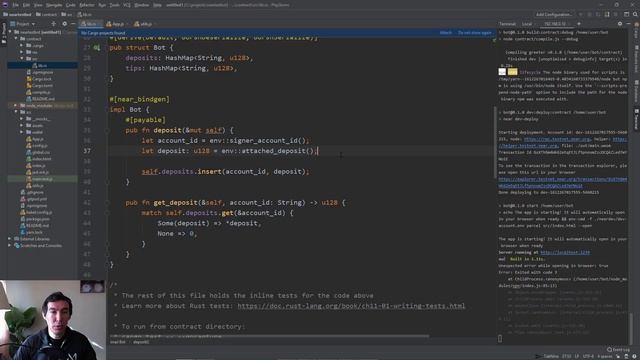Click the search everywhere magnifier icon

pos(635,14)
